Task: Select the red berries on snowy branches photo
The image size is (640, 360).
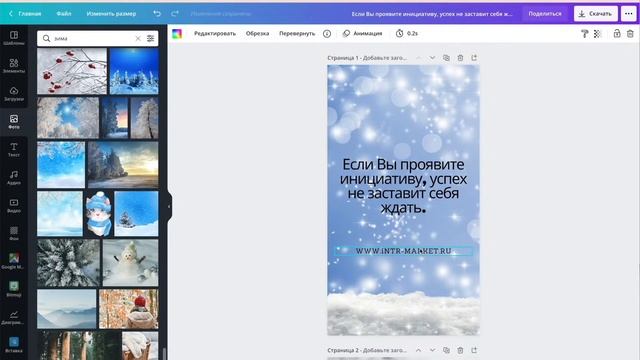Action: pyautogui.click(x=72, y=71)
